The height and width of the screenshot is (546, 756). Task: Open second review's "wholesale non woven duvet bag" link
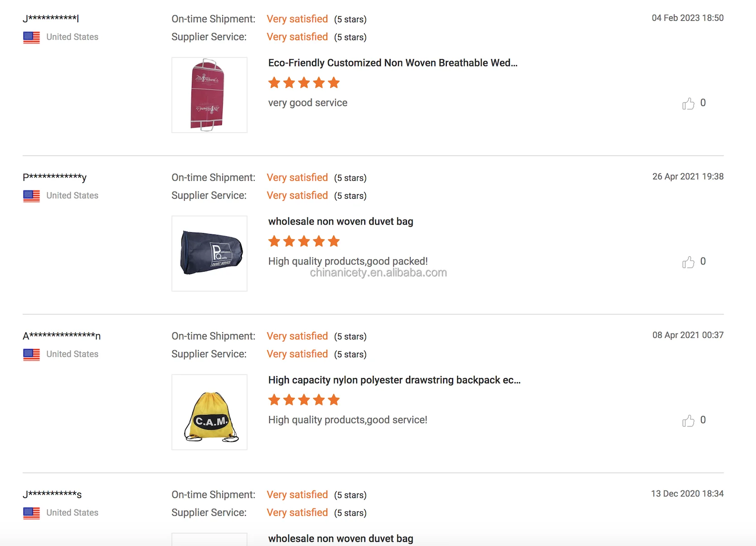[x=340, y=221]
